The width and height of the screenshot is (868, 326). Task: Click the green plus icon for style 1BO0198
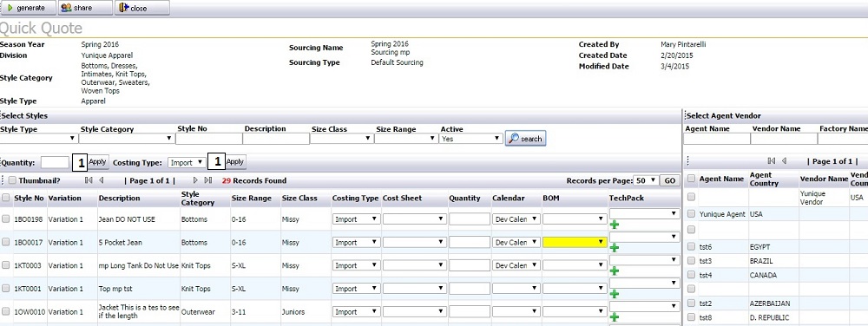click(x=615, y=225)
